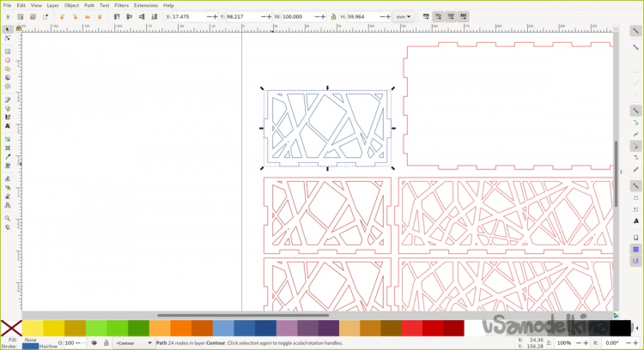
Task: Toggle the width/height ratio lock
Action: point(333,16)
